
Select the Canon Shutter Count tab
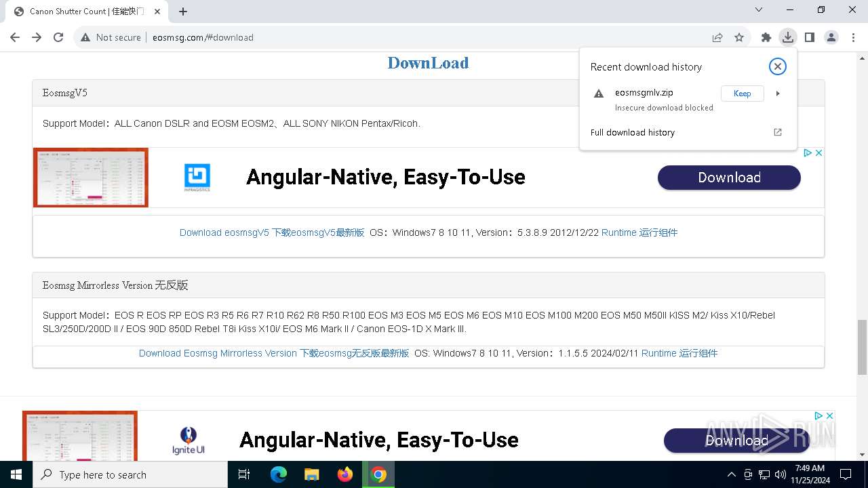click(x=87, y=12)
